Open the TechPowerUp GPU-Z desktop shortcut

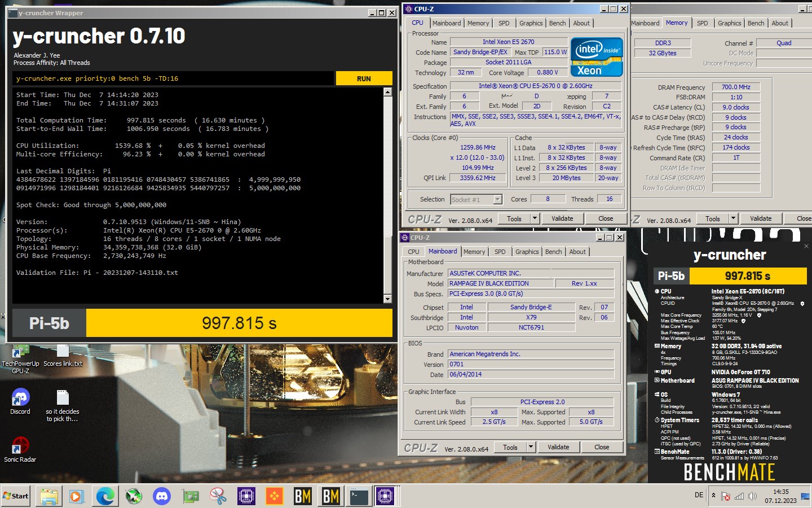20,360
